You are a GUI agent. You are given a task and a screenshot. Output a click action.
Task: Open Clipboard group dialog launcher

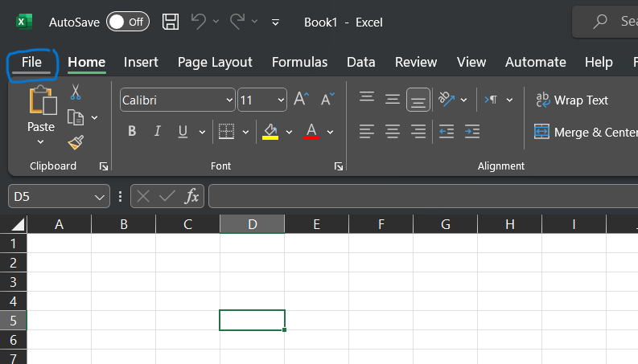click(x=104, y=166)
